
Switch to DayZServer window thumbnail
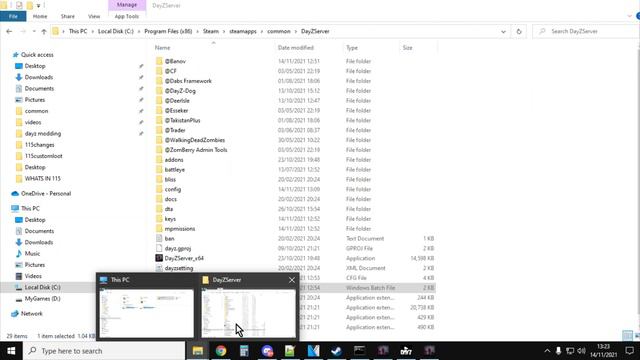tap(248, 313)
